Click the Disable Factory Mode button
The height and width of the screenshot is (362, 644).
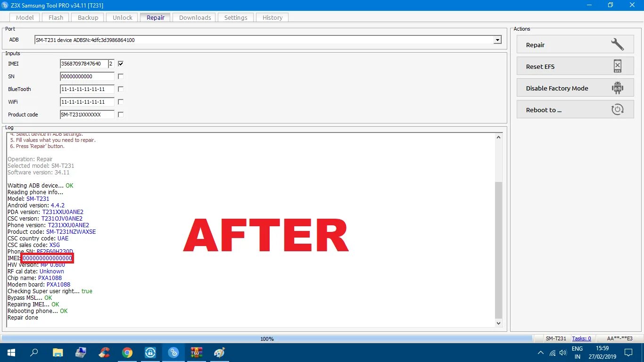point(575,88)
